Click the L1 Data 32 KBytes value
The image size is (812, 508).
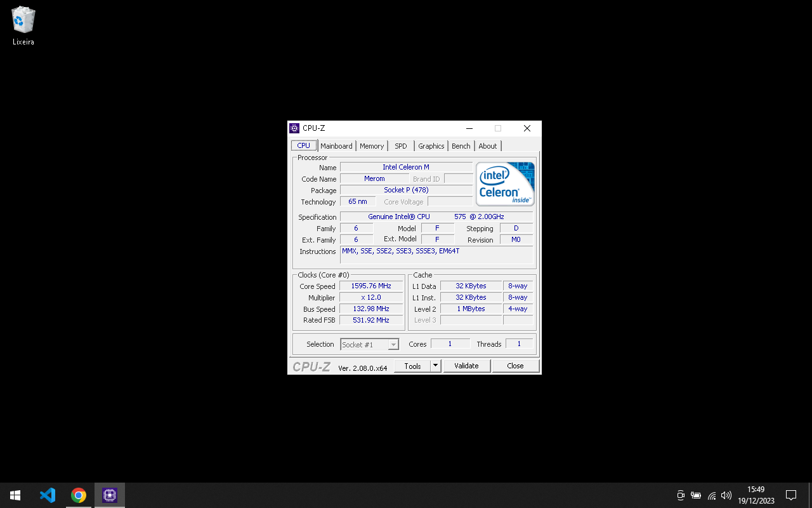(x=471, y=286)
